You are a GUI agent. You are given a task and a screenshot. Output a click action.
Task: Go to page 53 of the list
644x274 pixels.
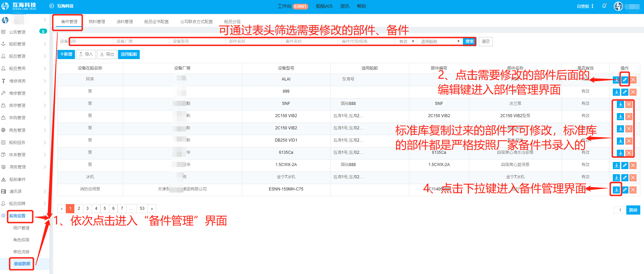click(142, 208)
